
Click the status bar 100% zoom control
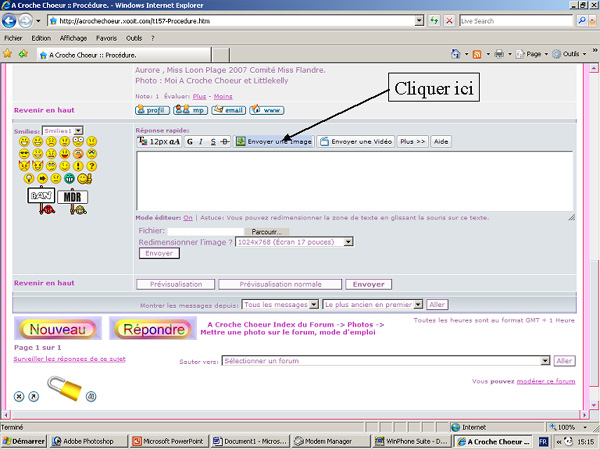click(x=569, y=427)
